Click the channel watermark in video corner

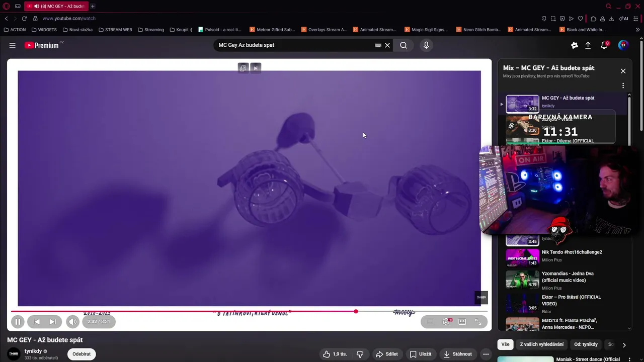click(x=481, y=297)
